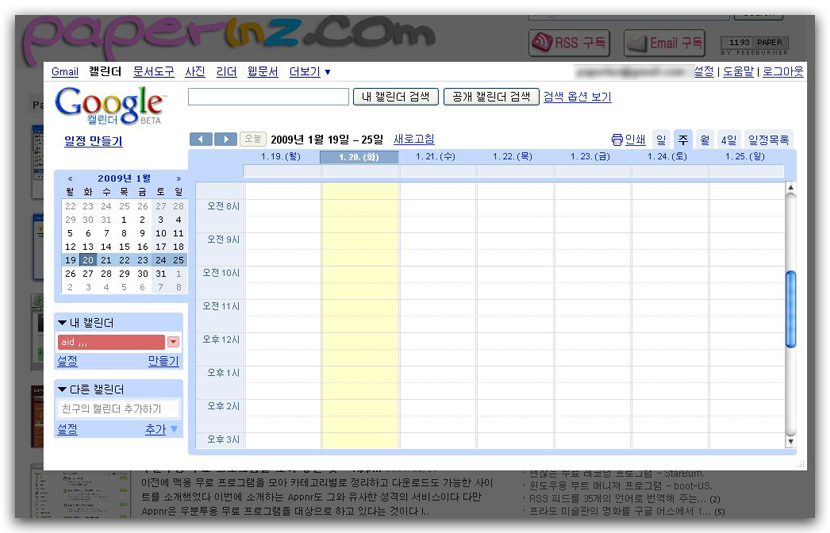Click 인쇄 print link
The image size is (830, 533).
tap(635, 140)
